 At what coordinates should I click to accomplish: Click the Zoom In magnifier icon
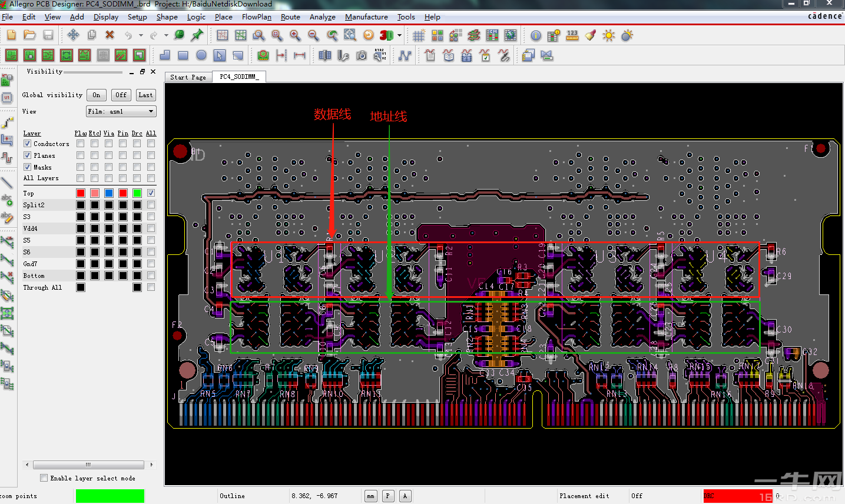coord(295,35)
